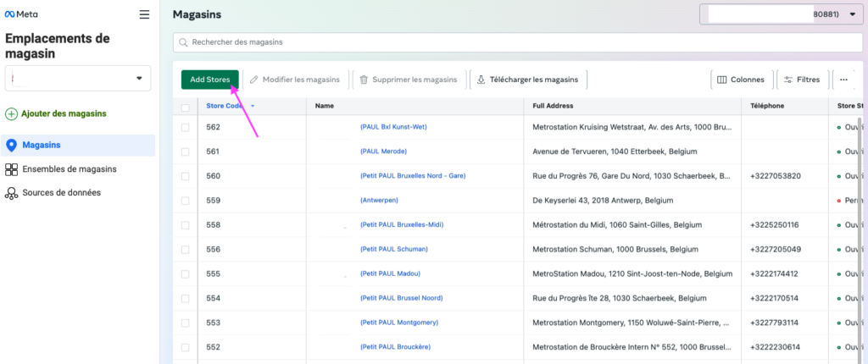This screenshot has width=868, height=364.
Task: Check the box for store 558
Action: click(186, 225)
